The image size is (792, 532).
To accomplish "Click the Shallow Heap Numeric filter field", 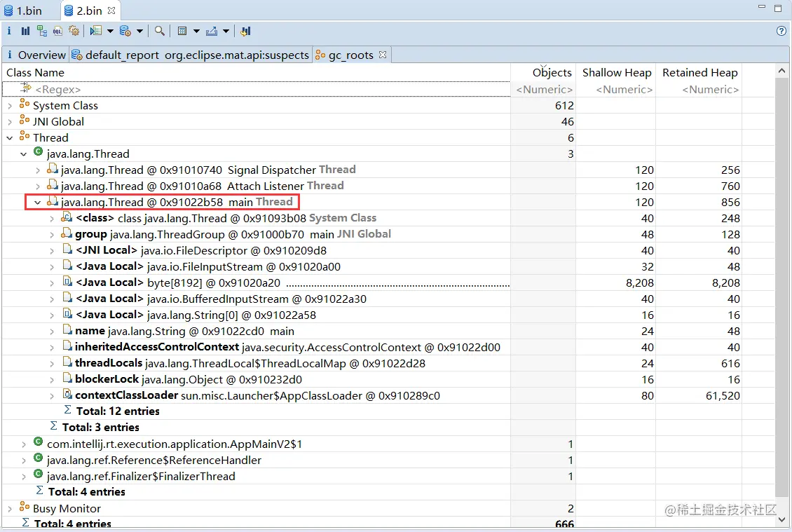I will [x=615, y=90].
